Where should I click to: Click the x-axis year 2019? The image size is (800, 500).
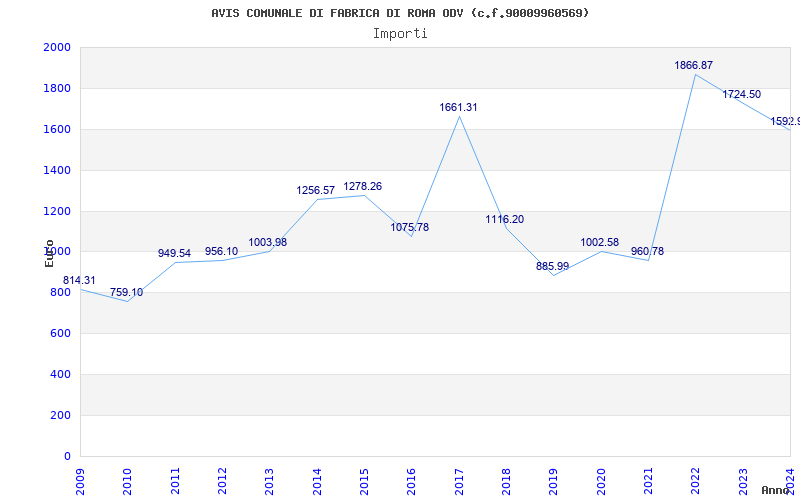(554, 482)
